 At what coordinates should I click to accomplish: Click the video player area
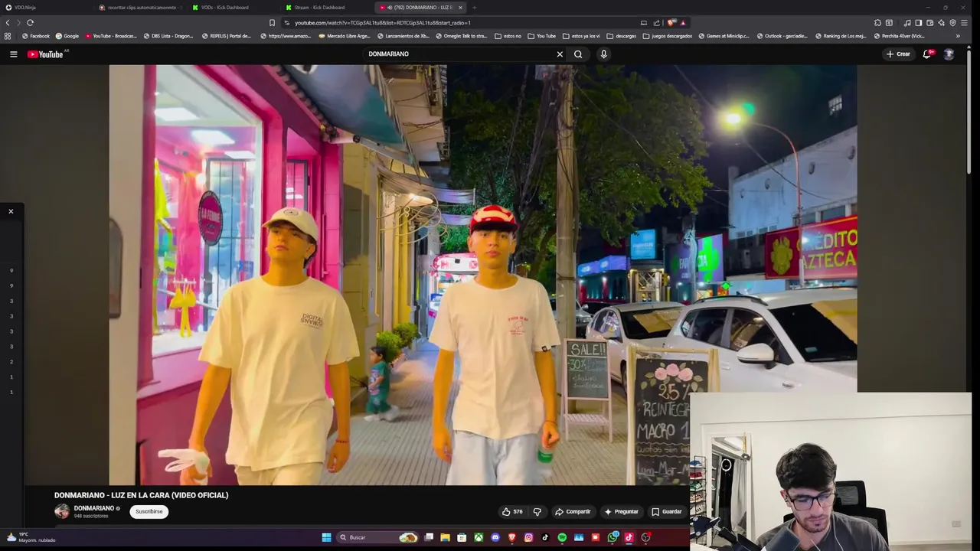pyautogui.click(x=482, y=274)
